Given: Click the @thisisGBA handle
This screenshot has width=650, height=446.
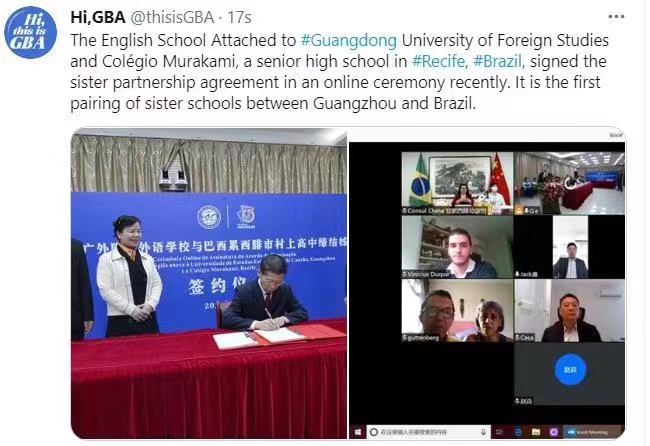Looking at the screenshot, I should point(173,17).
